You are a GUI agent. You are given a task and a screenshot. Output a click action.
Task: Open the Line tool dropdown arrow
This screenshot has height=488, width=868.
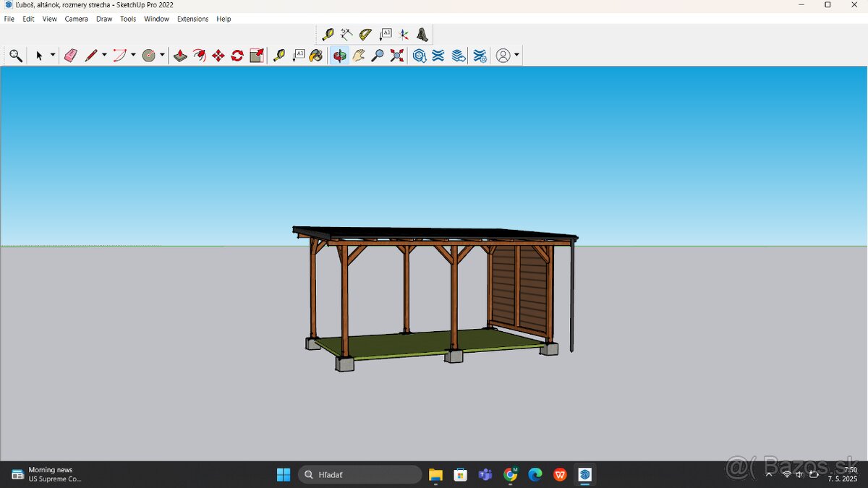pyautogui.click(x=104, y=56)
